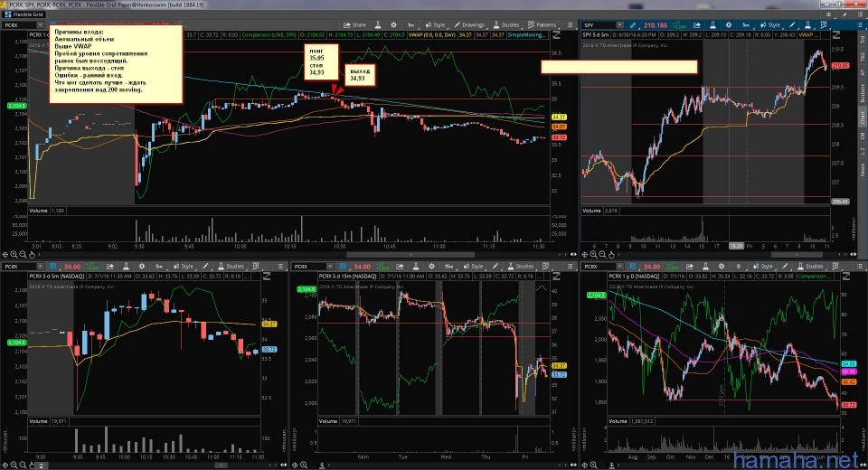Open the News sidebar tab
This screenshot has height=470, width=868.
pos(862,169)
